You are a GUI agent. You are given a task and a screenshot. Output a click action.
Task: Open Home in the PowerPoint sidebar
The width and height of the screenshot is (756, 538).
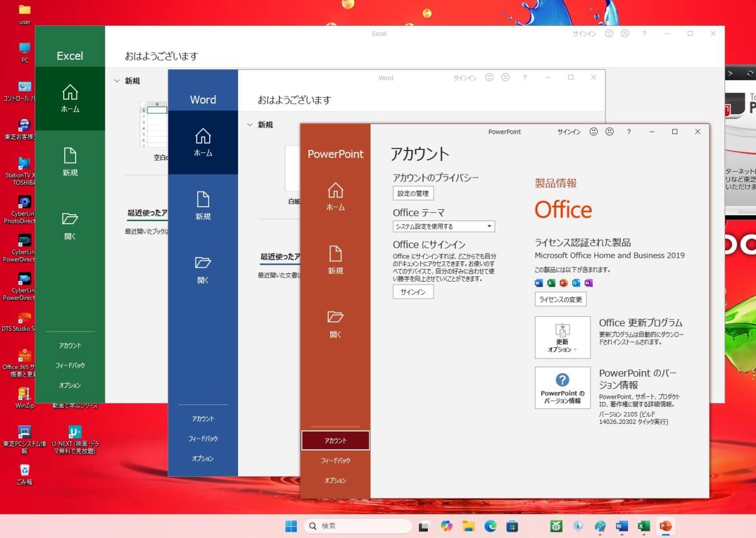pos(335,196)
